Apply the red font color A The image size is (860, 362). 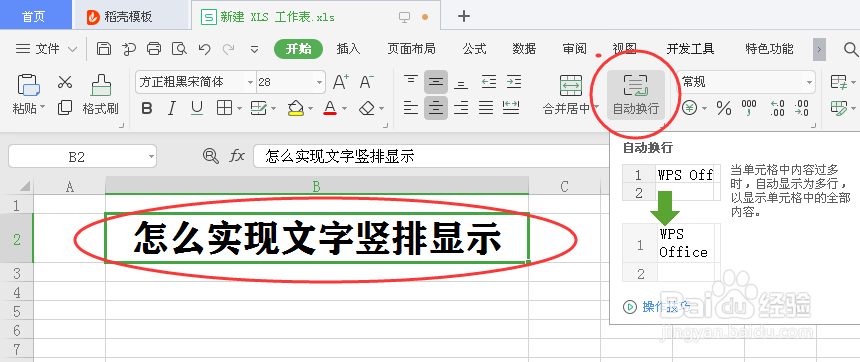(x=330, y=108)
